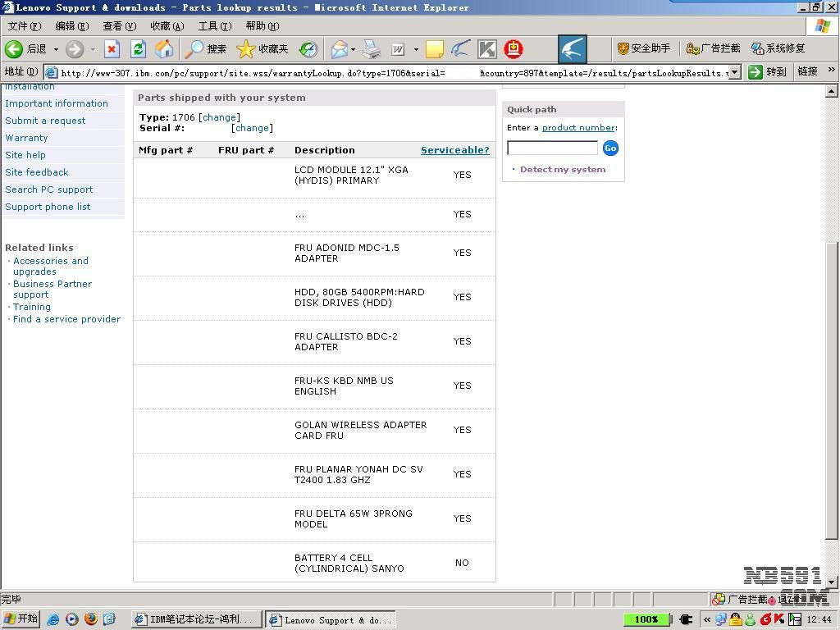Expand the address bar URL dropdown
Screen dimensions: 840x630
point(734,72)
